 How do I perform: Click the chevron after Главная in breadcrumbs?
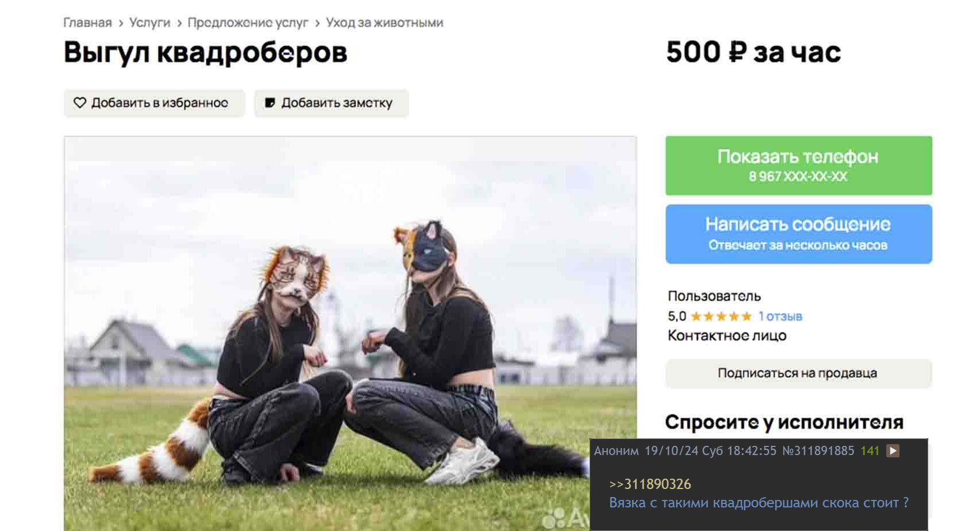point(121,23)
